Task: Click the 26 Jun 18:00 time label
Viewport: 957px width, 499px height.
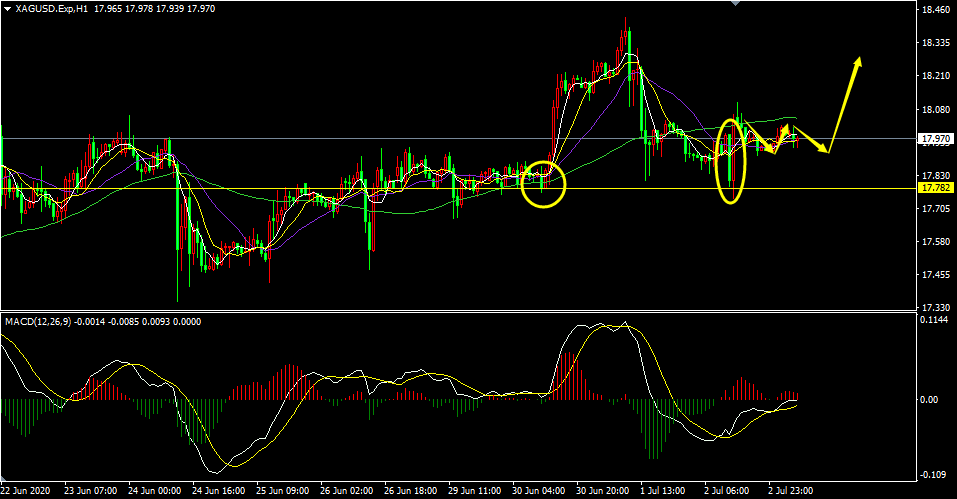Action: (x=411, y=490)
